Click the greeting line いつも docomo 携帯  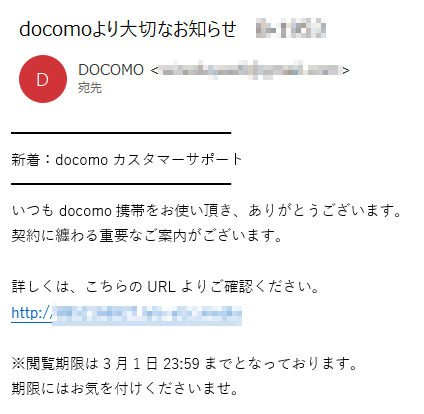pyautogui.click(x=206, y=211)
